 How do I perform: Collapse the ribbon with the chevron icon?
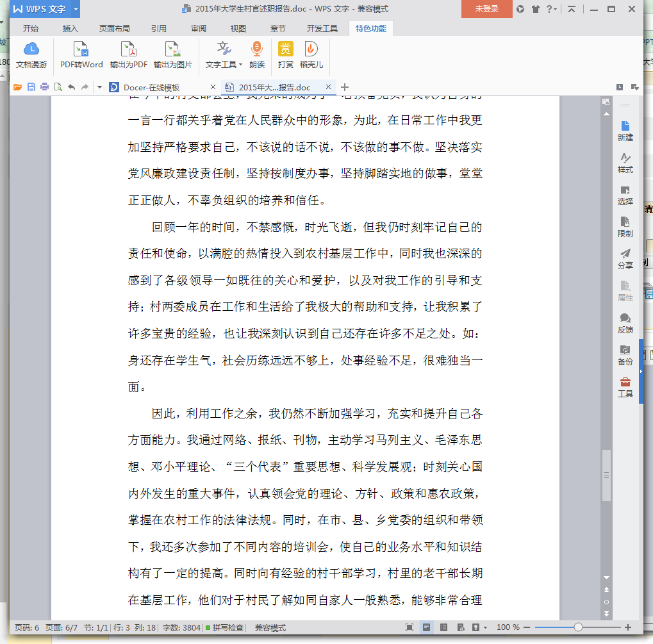(572, 9)
